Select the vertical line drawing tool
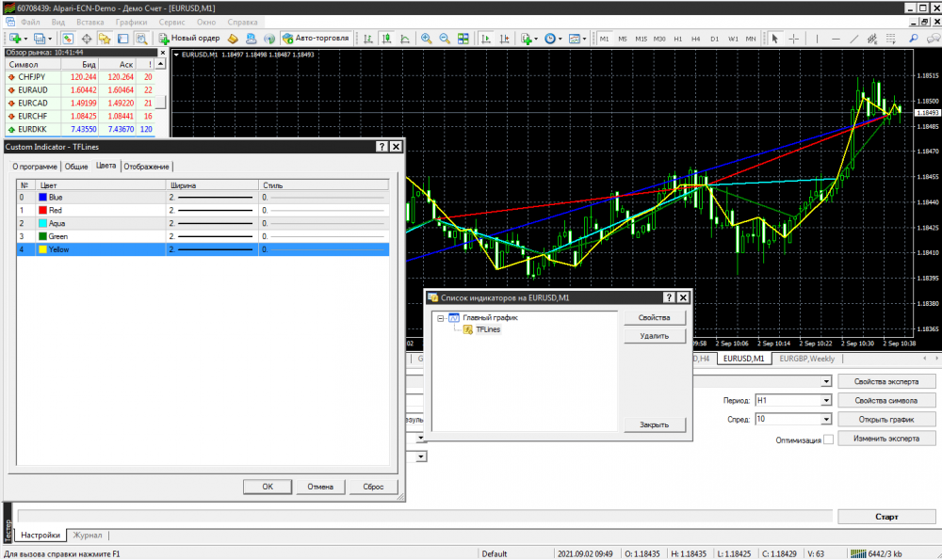The image size is (942, 560). (x=817, y=39)
